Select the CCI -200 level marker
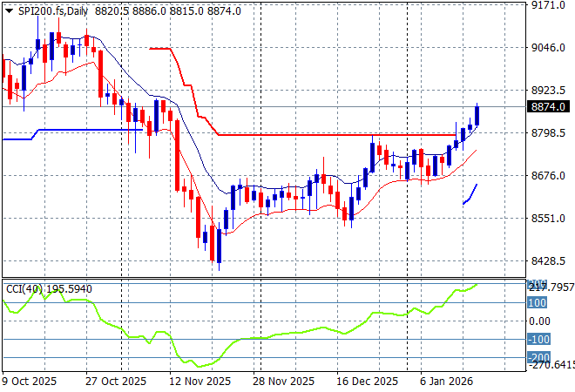 [538, 357]
